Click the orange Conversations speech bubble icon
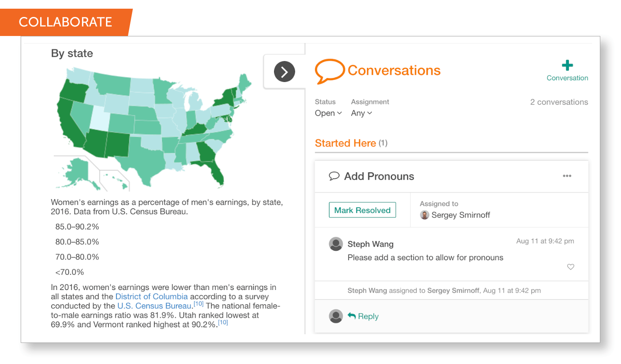The width and height of the screenshot is (621, 364). click(x=330, y=70)
